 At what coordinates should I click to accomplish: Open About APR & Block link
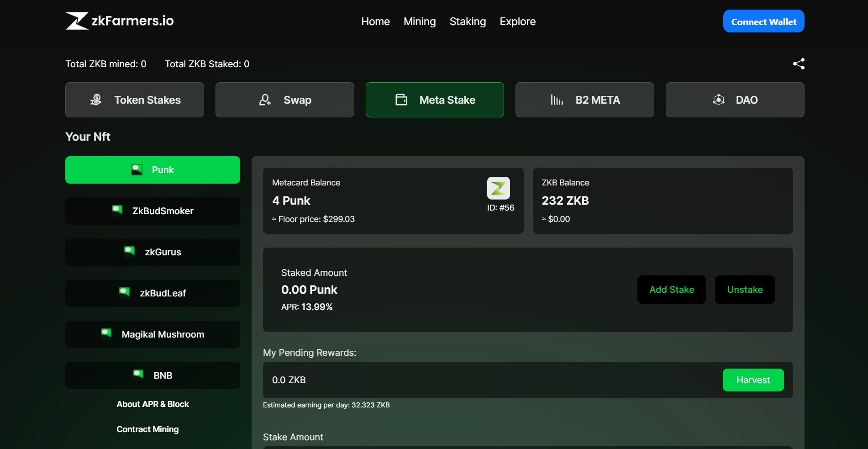pos(153,404)
